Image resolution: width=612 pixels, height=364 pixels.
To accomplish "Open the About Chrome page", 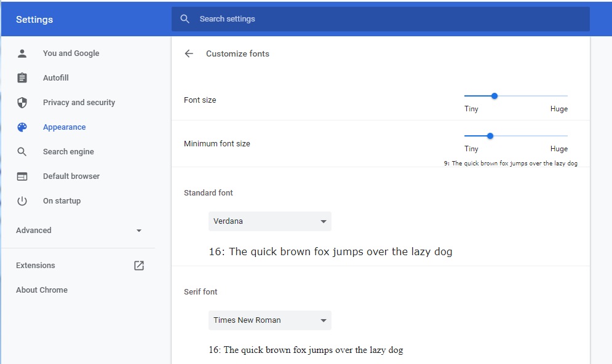I will pyautogui.click(x=42, y=290).
